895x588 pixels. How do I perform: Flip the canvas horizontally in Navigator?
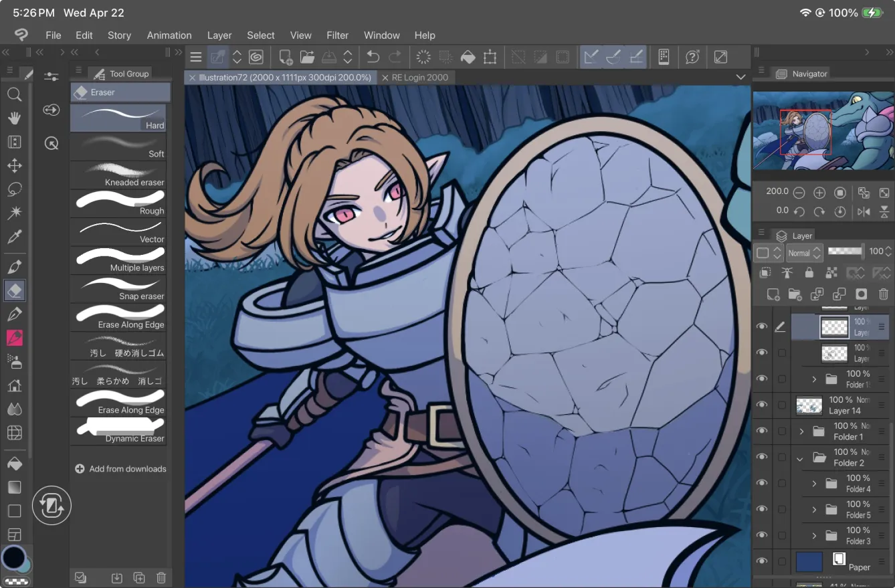(864, 211)
